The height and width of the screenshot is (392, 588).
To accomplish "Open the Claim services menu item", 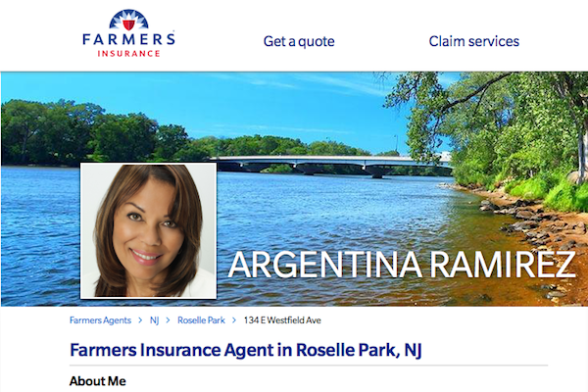I will tap(474, 41).
